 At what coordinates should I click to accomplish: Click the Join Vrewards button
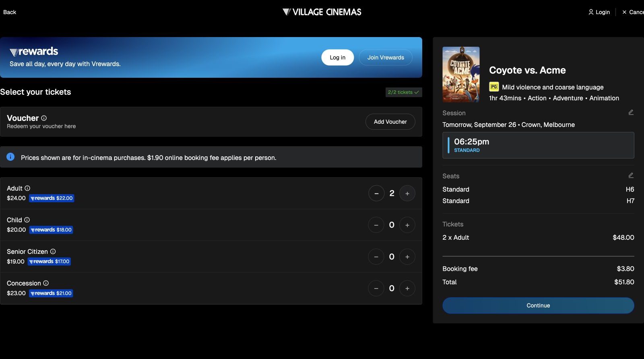(x=386, y=57)
